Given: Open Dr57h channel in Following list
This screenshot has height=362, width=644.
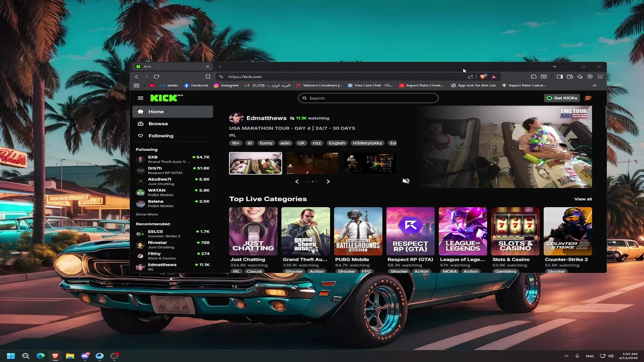Looking at the screenshot, I should pos(173,170).
